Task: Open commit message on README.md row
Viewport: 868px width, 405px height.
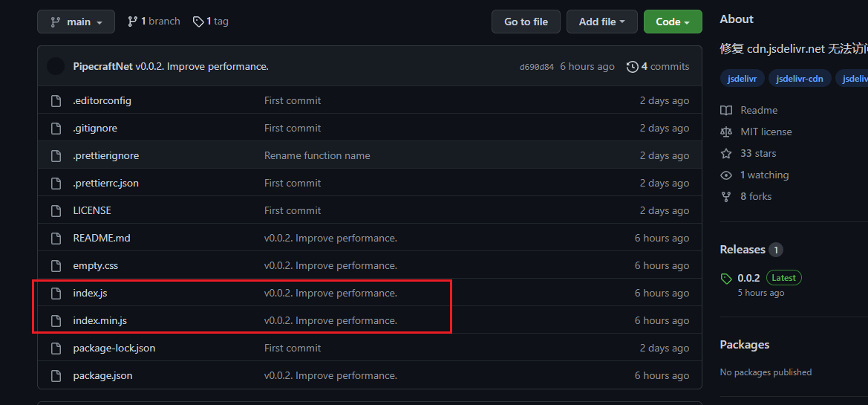Action: click(x=330, y=239)
